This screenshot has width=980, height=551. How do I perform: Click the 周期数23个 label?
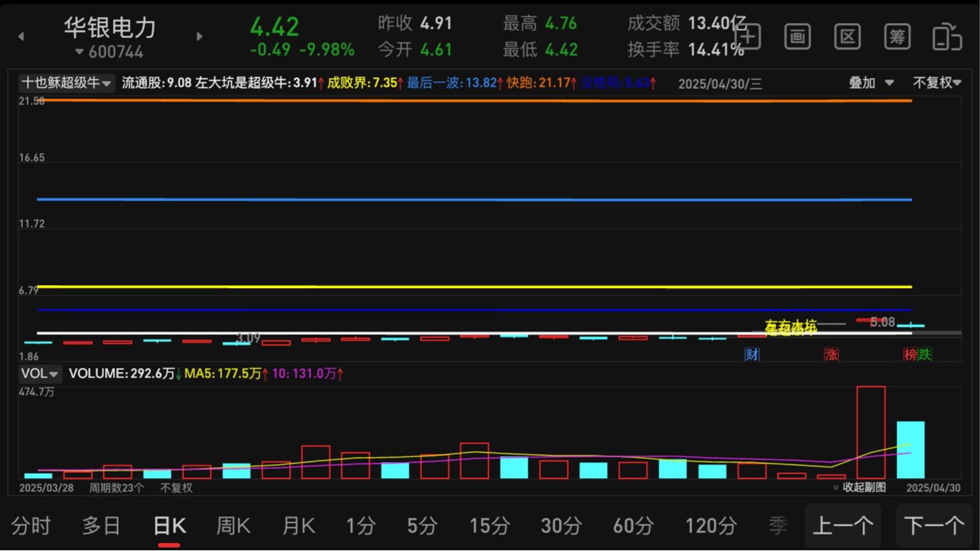click(x=117, y=488)
